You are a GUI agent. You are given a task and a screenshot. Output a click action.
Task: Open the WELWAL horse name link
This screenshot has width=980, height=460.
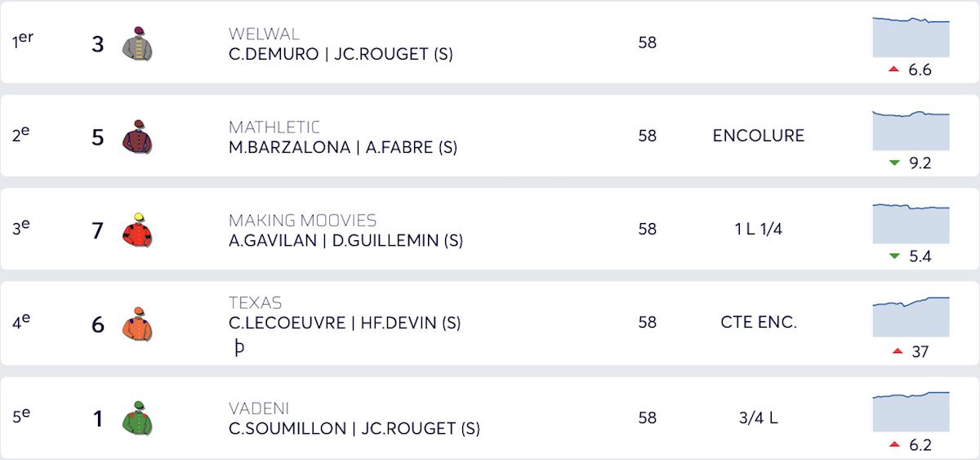click(x=264, y=33)
